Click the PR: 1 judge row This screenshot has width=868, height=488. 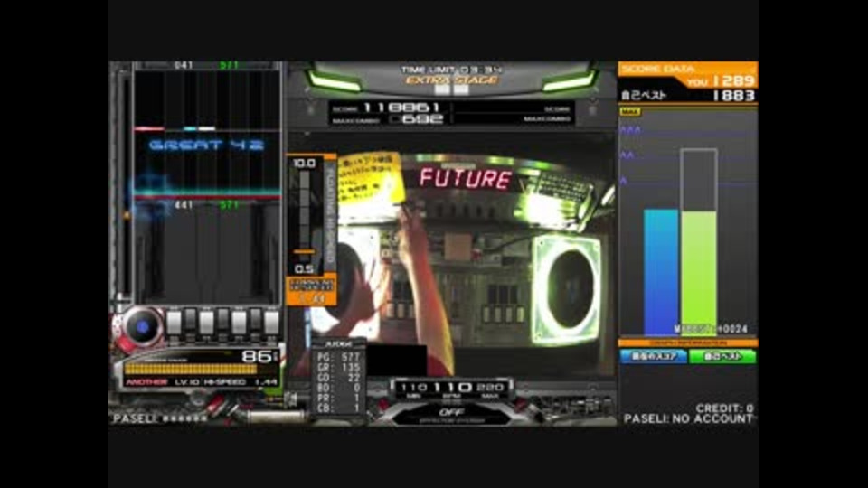click(x=339, y=398)
